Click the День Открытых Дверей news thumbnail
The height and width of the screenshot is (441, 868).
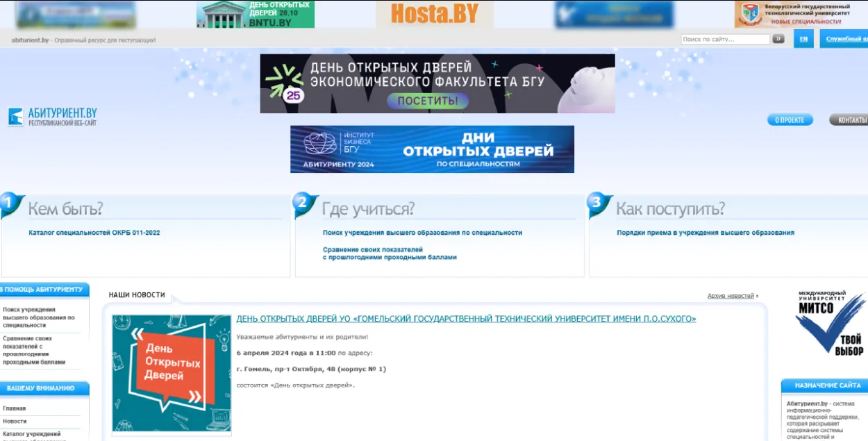click(x=172, y=374)
